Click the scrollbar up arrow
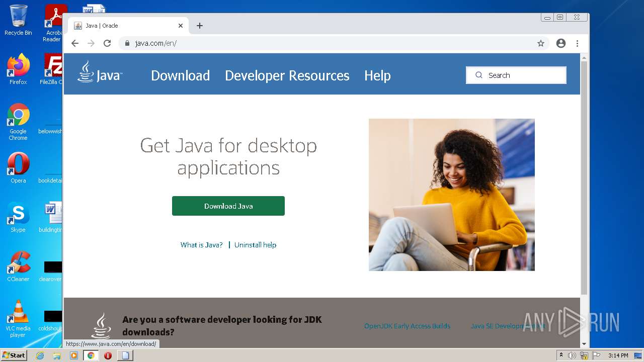The image size is (644, 362). tap(584, 57)
